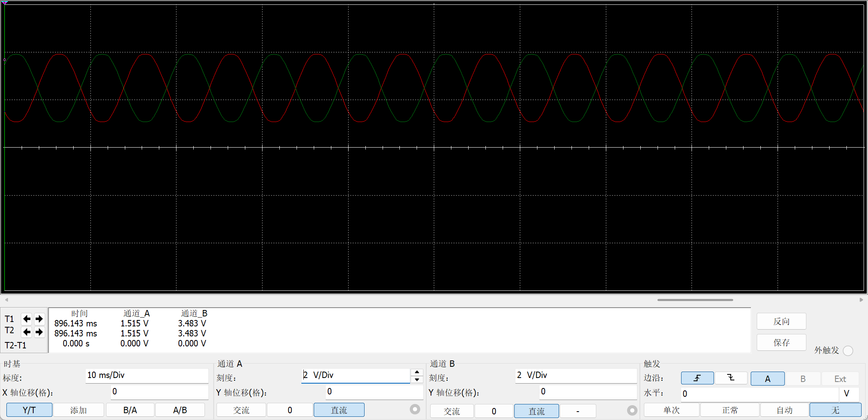This screenshot has height=420, width=868.
Task: Click T2-T1 difference value 0.000 s
Action: (76, 343)
